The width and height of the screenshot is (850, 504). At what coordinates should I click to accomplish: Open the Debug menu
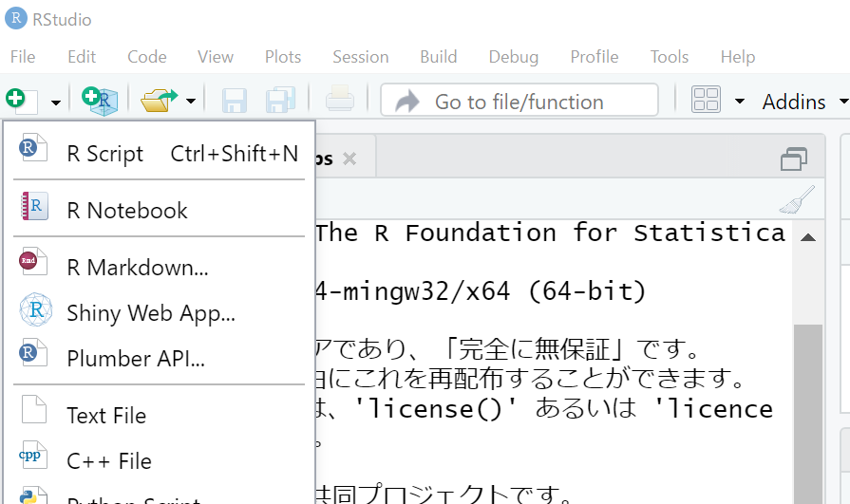click(x=514, y=57)
